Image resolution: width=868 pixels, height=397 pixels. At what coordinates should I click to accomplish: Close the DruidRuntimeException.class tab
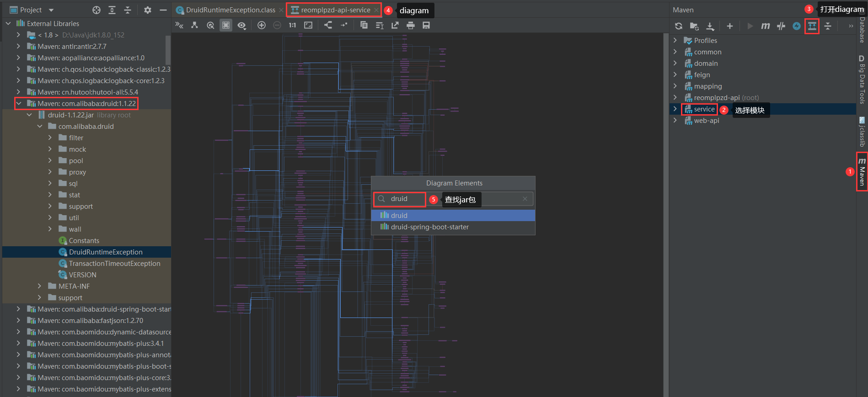pos(281,10)
